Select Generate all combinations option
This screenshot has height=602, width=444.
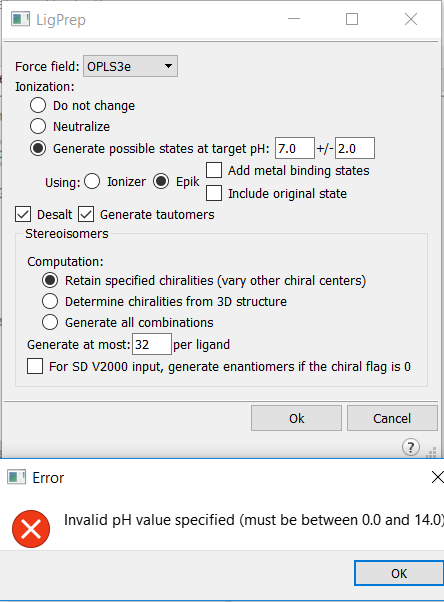[x=50, y=322]
